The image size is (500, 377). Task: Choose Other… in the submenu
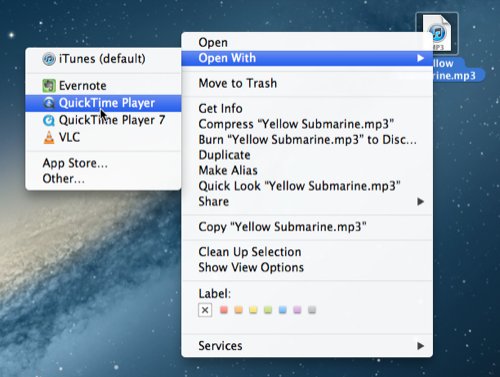tap(103, 179)
